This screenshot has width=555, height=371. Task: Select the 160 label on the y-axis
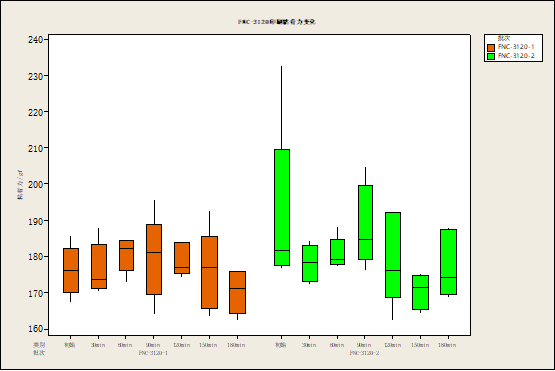point(35,329)
